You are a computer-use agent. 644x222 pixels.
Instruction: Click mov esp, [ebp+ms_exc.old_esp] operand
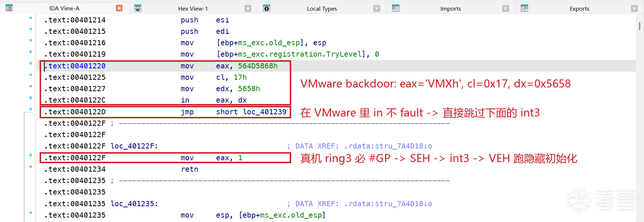click(x=282, y=215)
